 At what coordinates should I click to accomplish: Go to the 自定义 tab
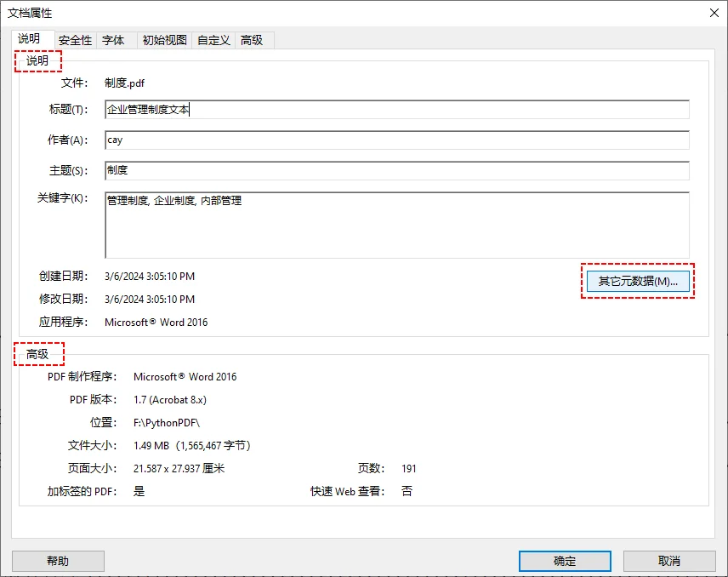pyautogui.click(x=213, y=40)
